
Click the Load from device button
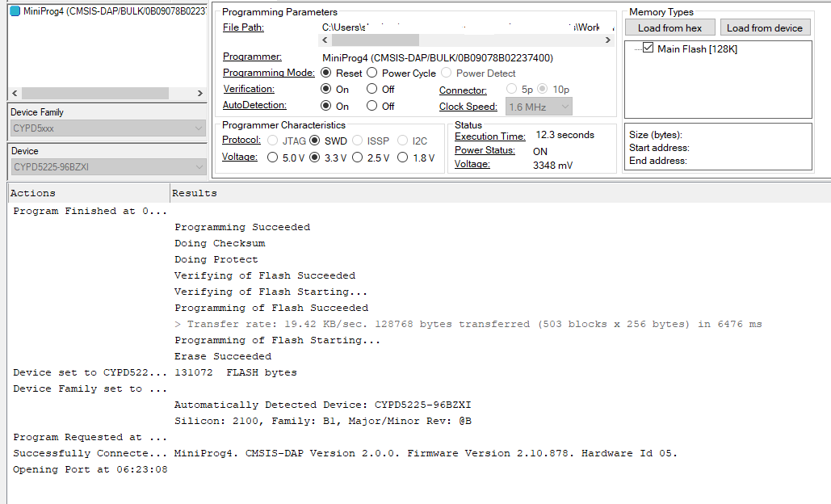pyautogui.click(x=764, y=27)
